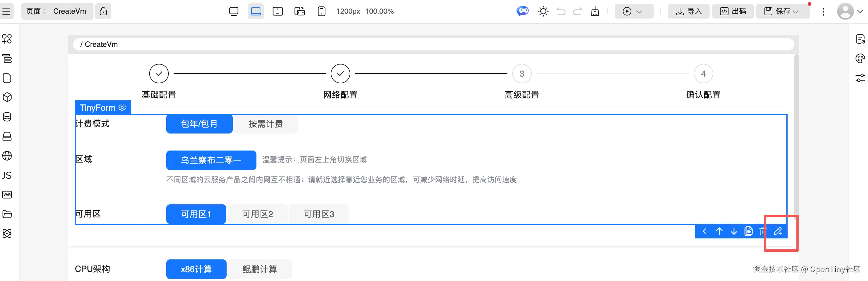
Task: Open the components panel in sidebar
Action: point(7,39)
